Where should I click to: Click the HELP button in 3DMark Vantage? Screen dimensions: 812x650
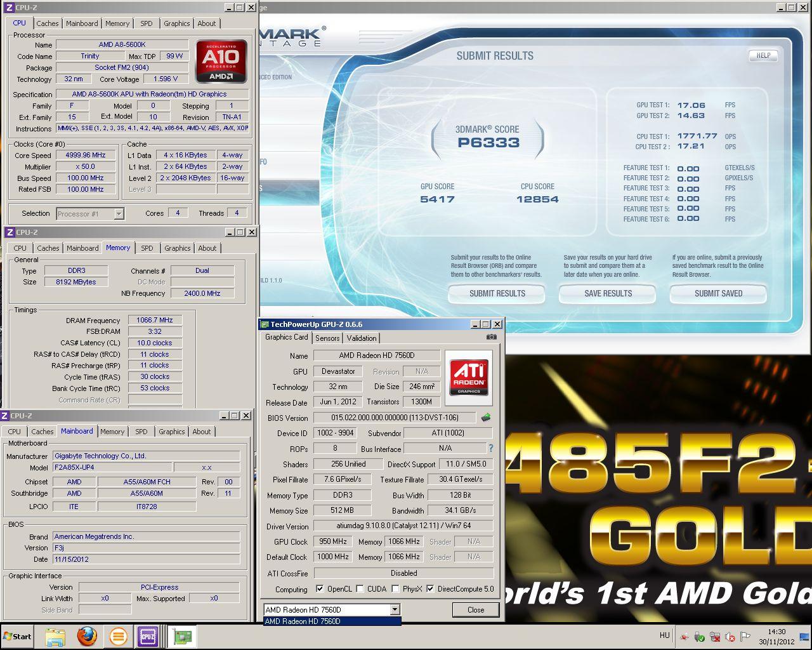(x=763, y=55)
